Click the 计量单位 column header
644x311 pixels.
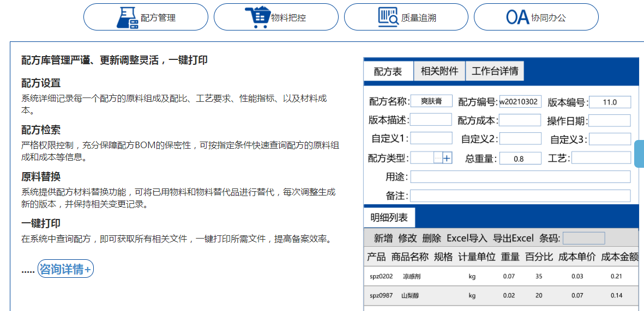click(477, 257)
